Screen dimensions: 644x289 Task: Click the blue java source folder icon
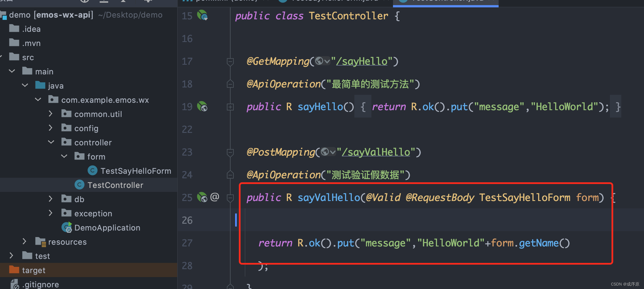[40, 85]
